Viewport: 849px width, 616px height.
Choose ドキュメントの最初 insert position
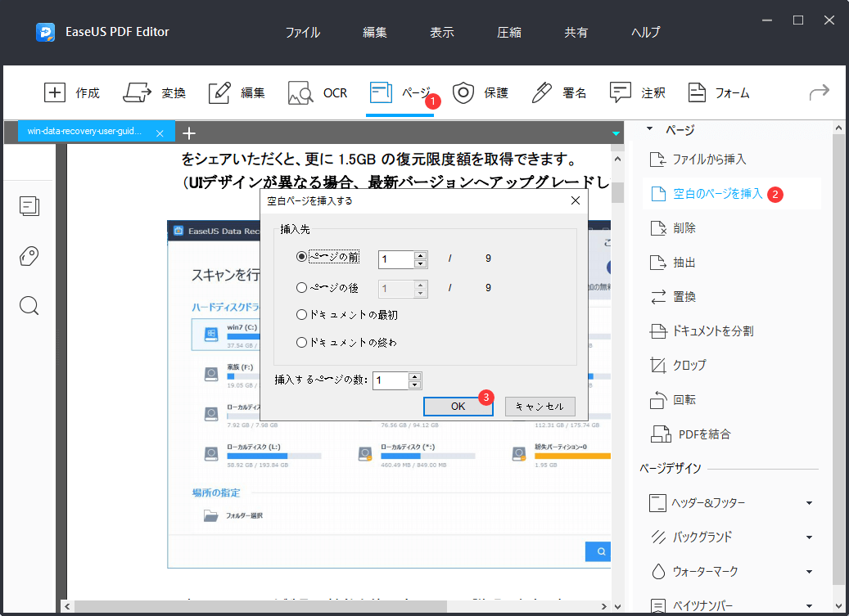coord(302,316)
